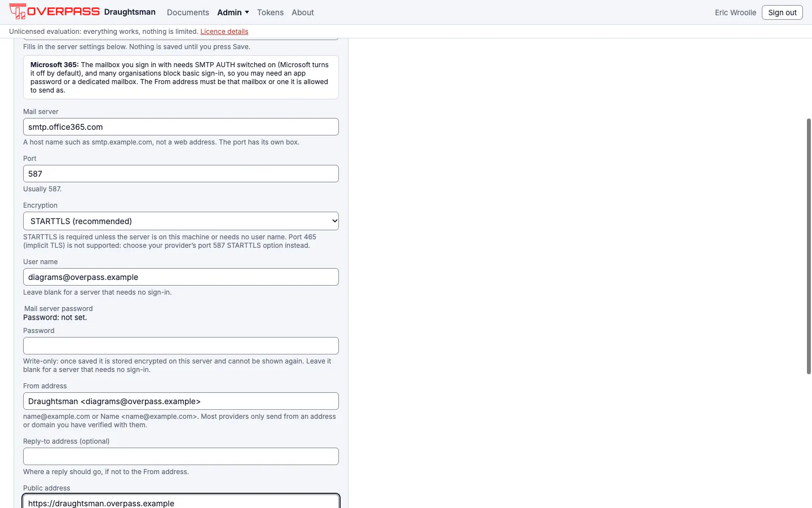Click the 'Where a reply should go' hint
This screenshot has width=812, height=508.
[106, 472]
